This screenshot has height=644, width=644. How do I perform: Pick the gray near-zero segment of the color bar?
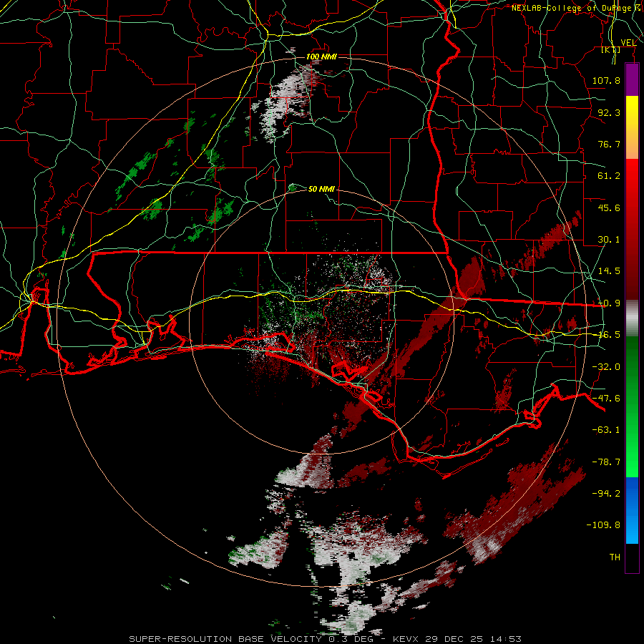click(632, 318)
